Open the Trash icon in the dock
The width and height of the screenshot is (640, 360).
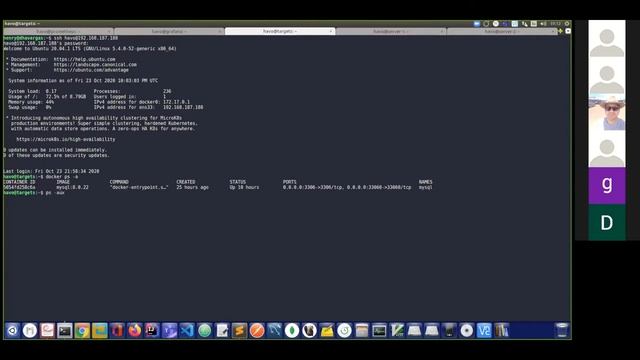pyautogui.click(x=562, y=330)
